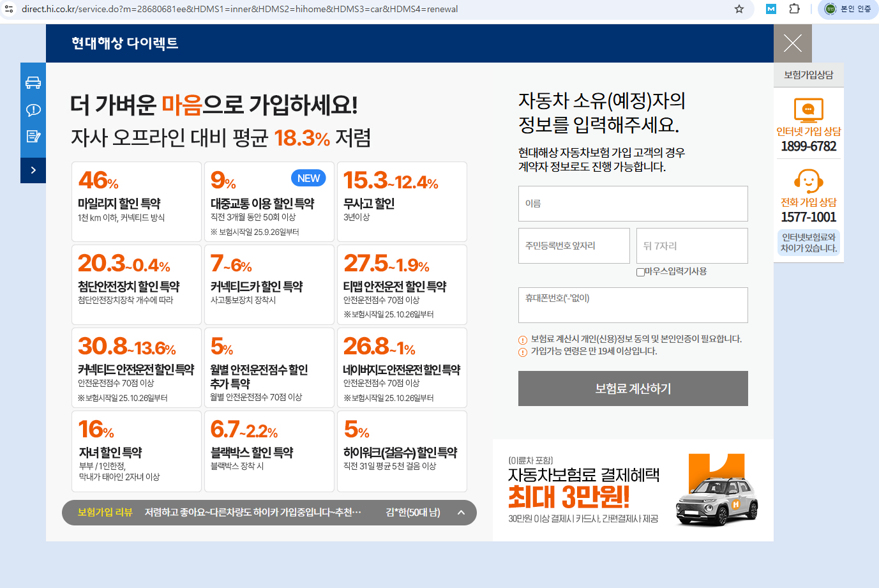Click the blue M extension icon

pos(771,9)
